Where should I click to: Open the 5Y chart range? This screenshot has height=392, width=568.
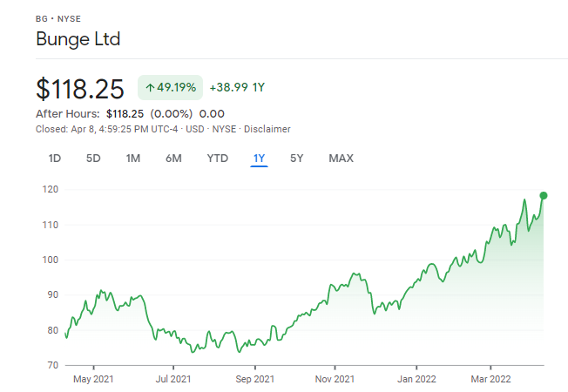296,159
